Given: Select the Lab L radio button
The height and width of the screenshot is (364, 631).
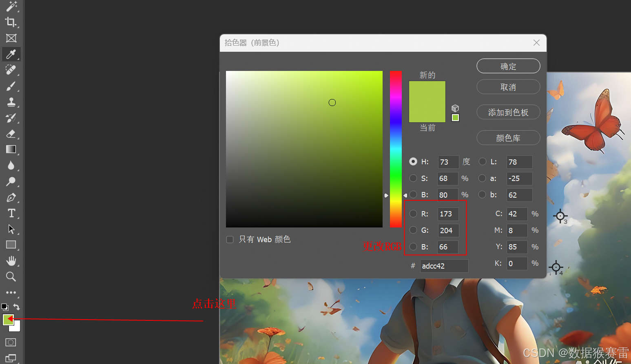Looking at the screenshot, I should pos(483,162).
